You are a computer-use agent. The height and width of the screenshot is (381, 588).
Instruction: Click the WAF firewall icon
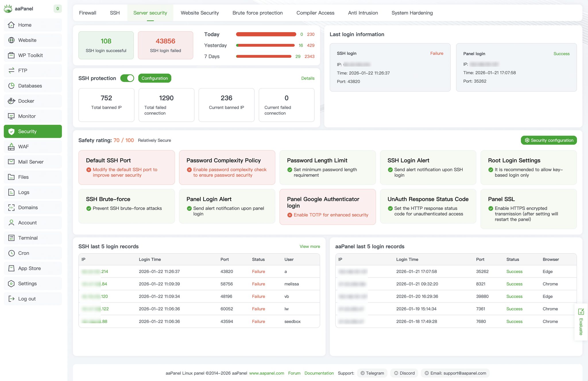coord(11,147)
